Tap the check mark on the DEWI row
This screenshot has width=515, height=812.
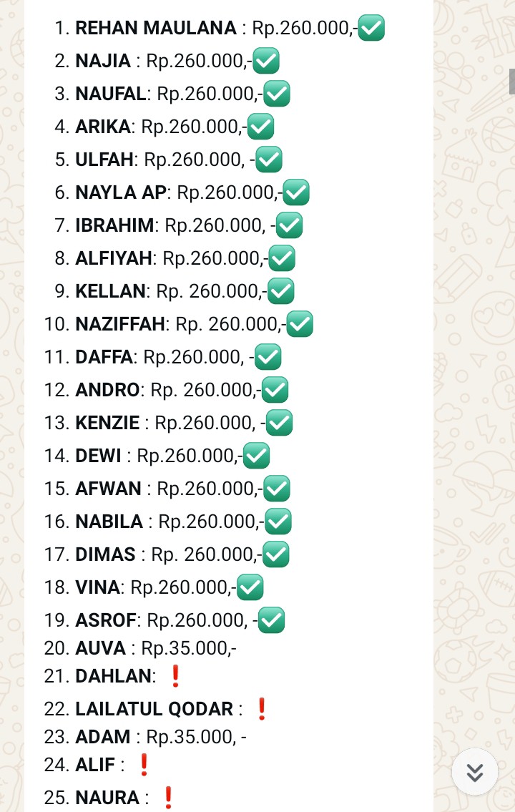256,455
